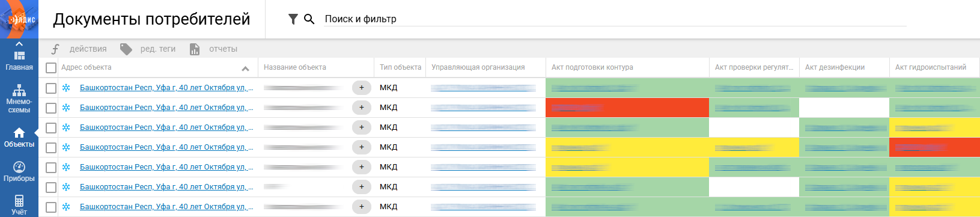Expand first row with plus button
The width and height of the screenshot is (980, 217).
(x=361, y=88)
